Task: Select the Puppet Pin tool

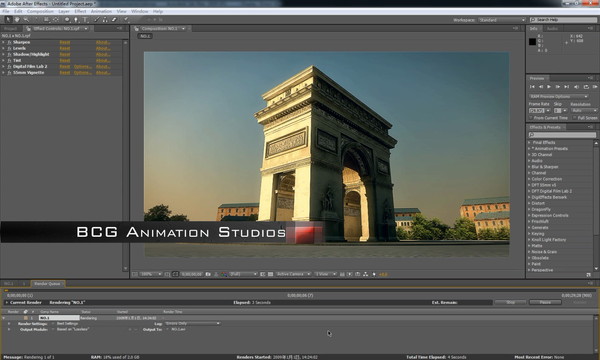Action: click(126, 19)
